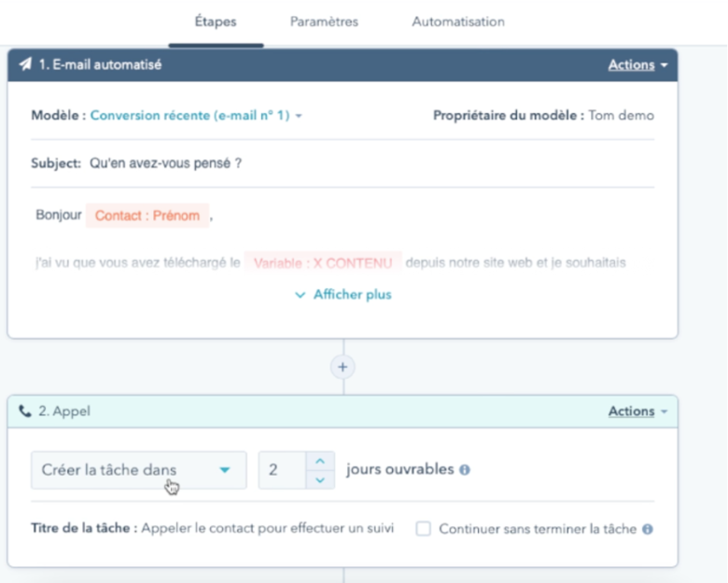Expand the email with Afficher plus
This screenshot has width=728, height=583.
coord(343,295)
